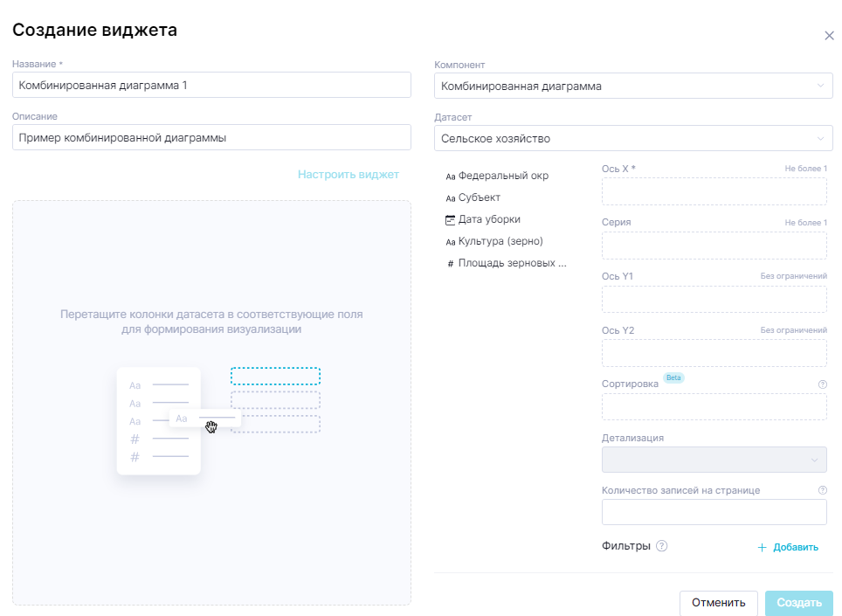Open the Компонент dropdown
Image resolution: width=842 pixels, height=616 pixels.
coord(633,86)
